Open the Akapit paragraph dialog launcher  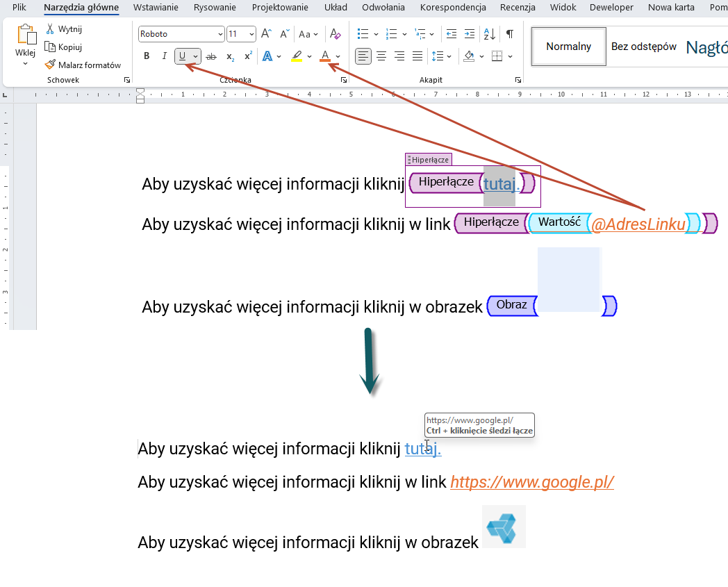tap(518, 80)
